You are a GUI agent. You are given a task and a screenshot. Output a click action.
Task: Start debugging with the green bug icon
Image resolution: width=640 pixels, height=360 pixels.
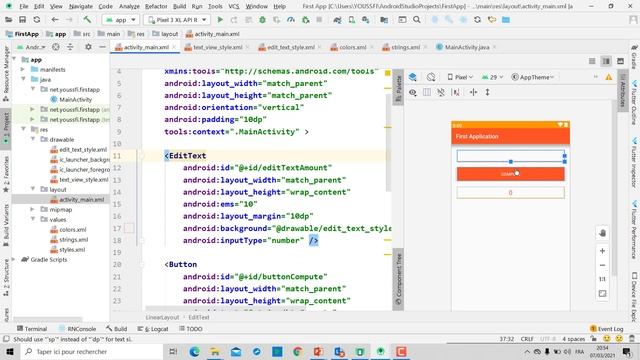[262, 20]
